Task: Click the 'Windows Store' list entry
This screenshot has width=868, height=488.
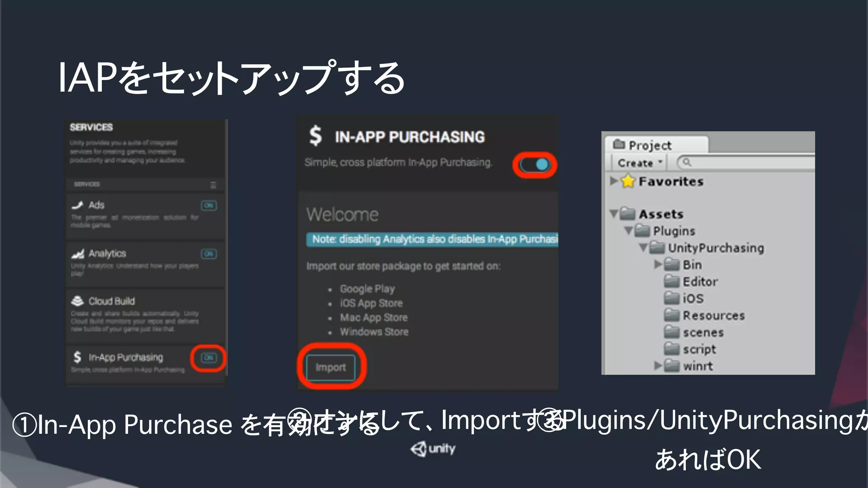Action: click(374, 332)
